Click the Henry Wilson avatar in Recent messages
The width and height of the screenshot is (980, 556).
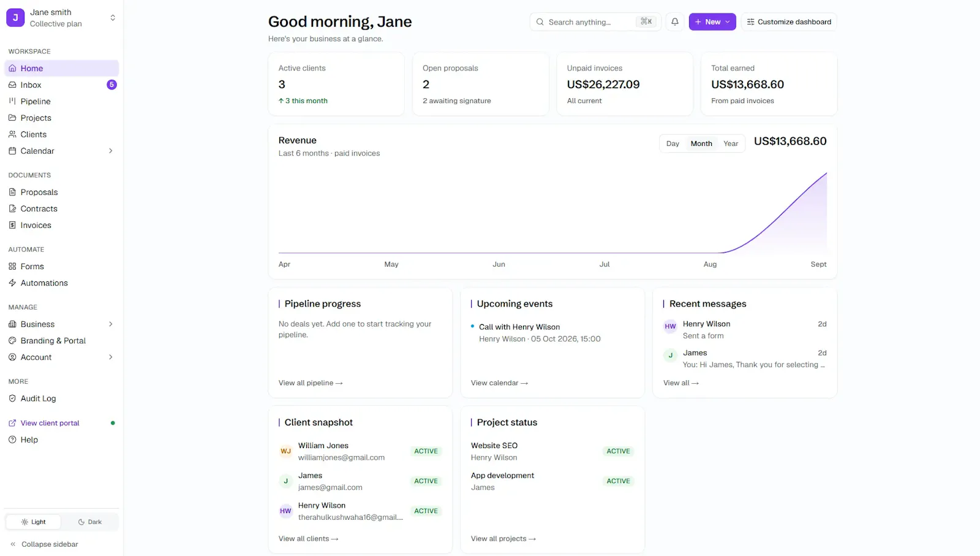[x=670, y=327]
